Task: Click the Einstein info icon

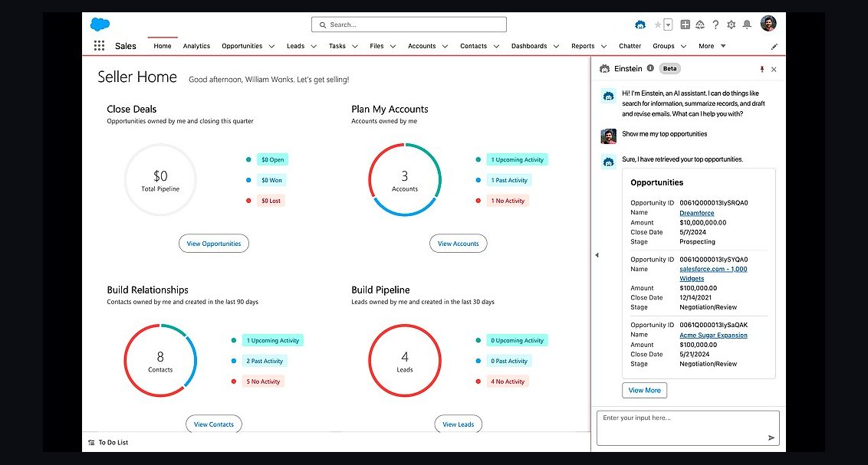Action: click(x=650, y=68)
